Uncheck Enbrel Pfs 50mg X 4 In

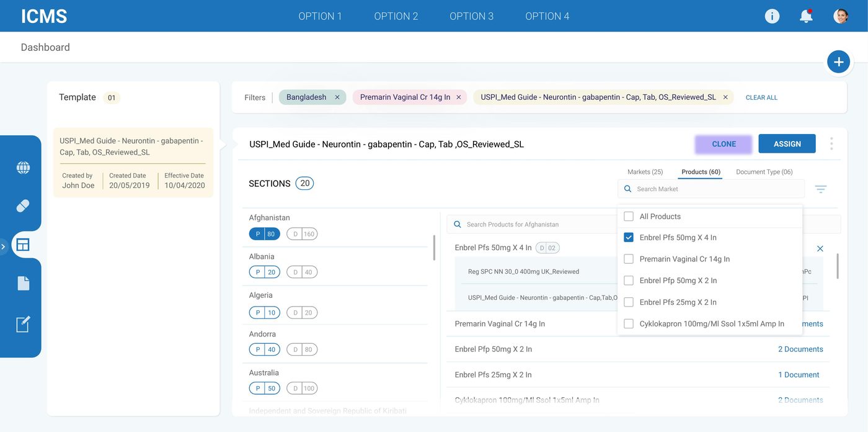coord(629,238)
